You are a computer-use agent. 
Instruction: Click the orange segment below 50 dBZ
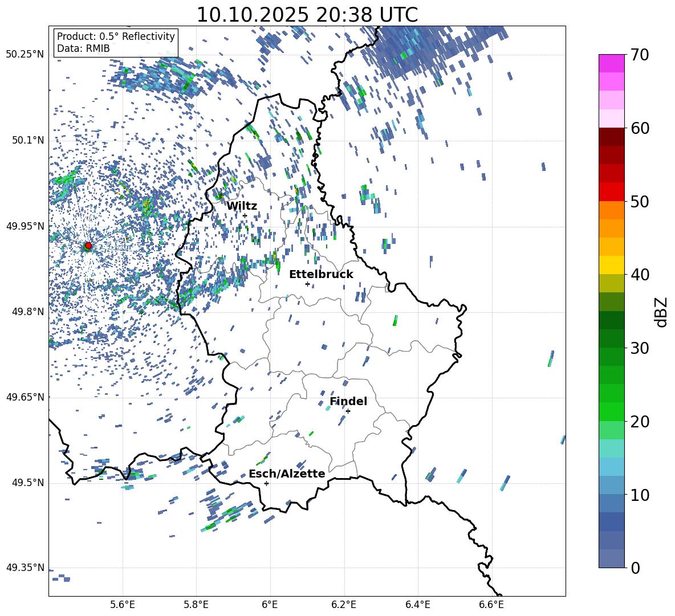pyautogui.click(x=611, y=210)
